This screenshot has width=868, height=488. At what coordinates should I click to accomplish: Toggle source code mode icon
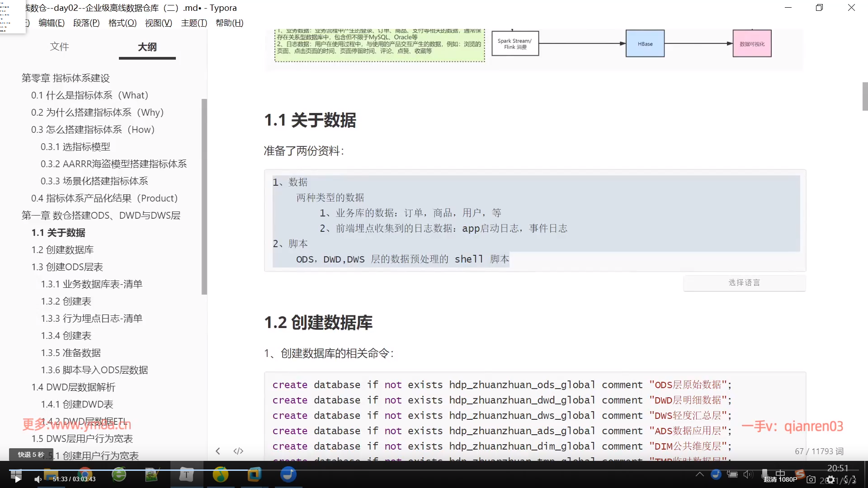tap(238, 451)
